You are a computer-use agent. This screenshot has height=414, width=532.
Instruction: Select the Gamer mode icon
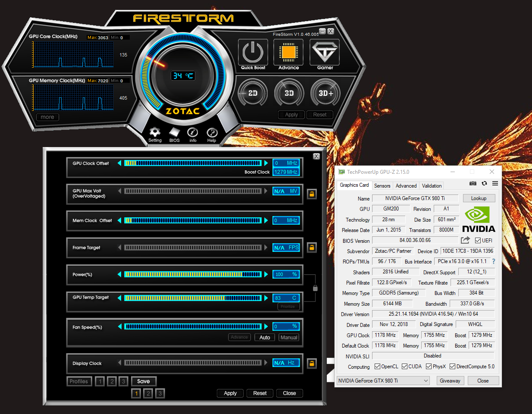tap(325, 52)
